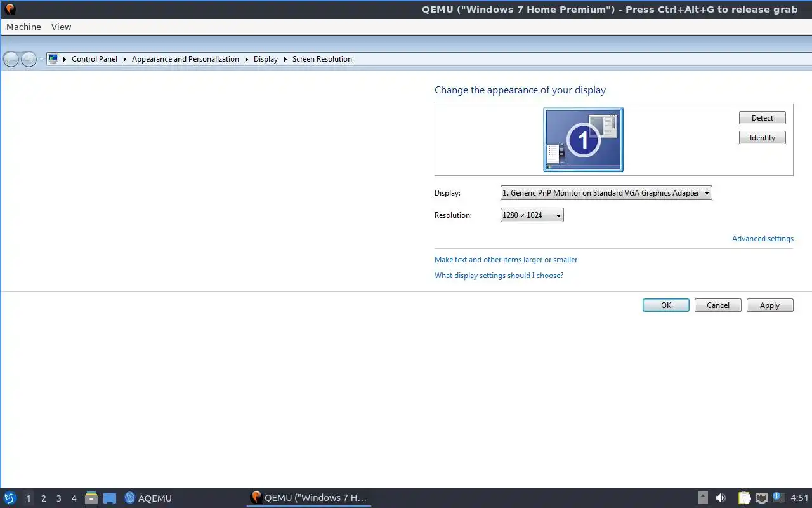Screen dimensions: 812x508
Task: Click the "Resolution:" label
Action: (453, 215)
